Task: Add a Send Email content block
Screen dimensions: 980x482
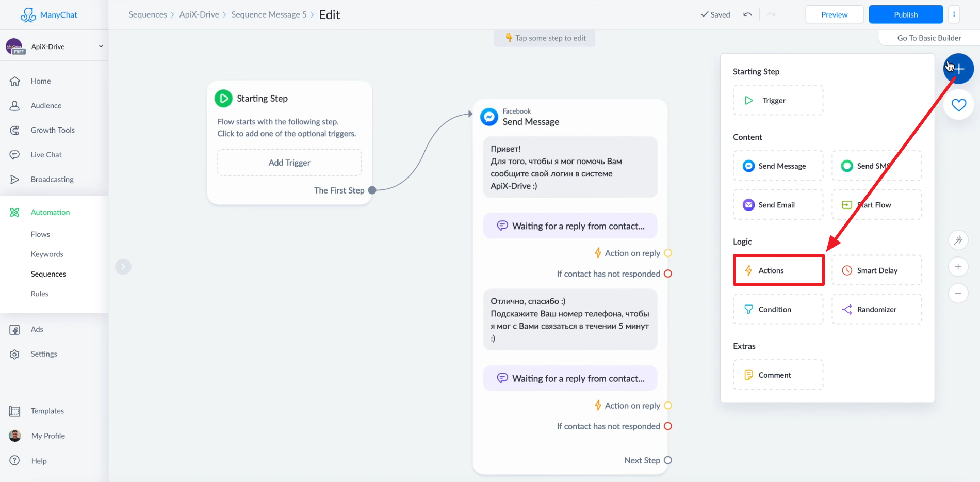Action: pos(778,205)
